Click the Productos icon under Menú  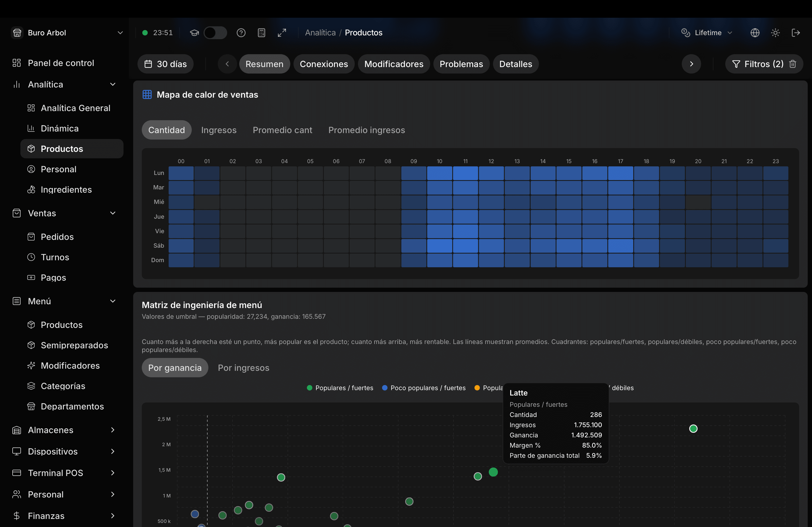click(x=31, y=325)
